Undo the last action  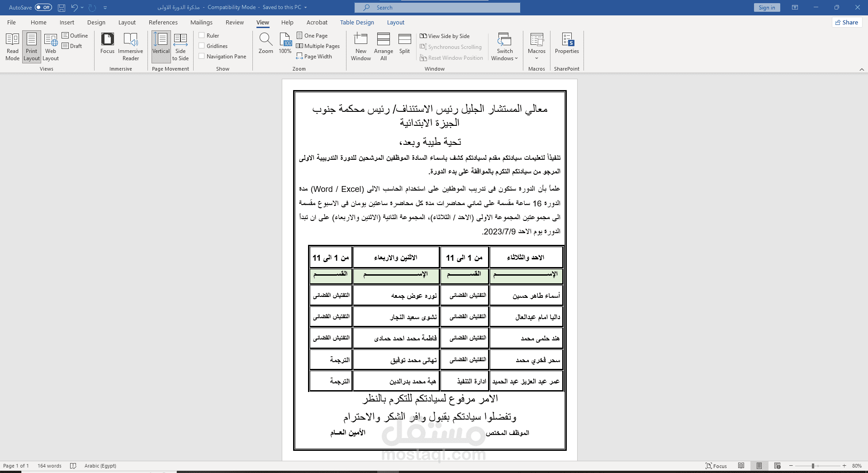[x=74, y=8]
